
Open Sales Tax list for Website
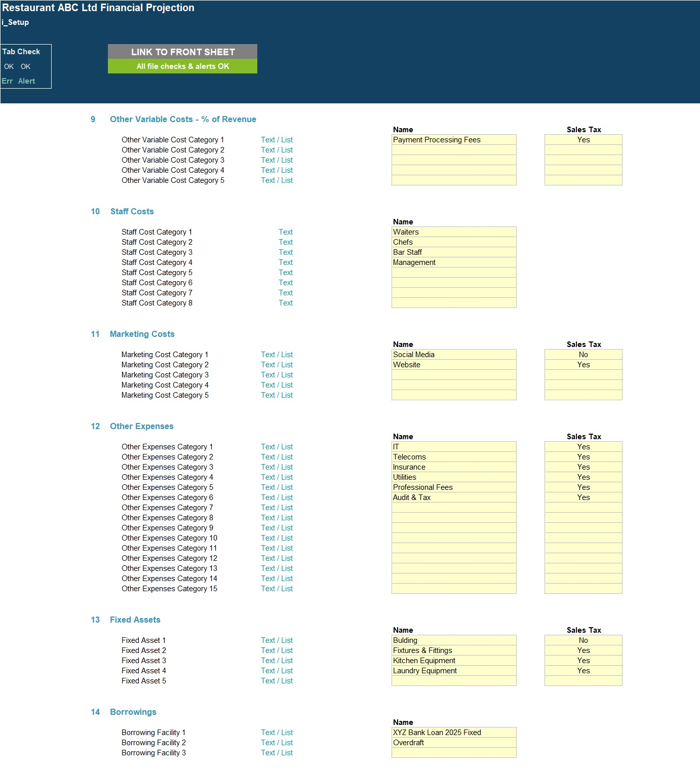(x=584, y=365)
